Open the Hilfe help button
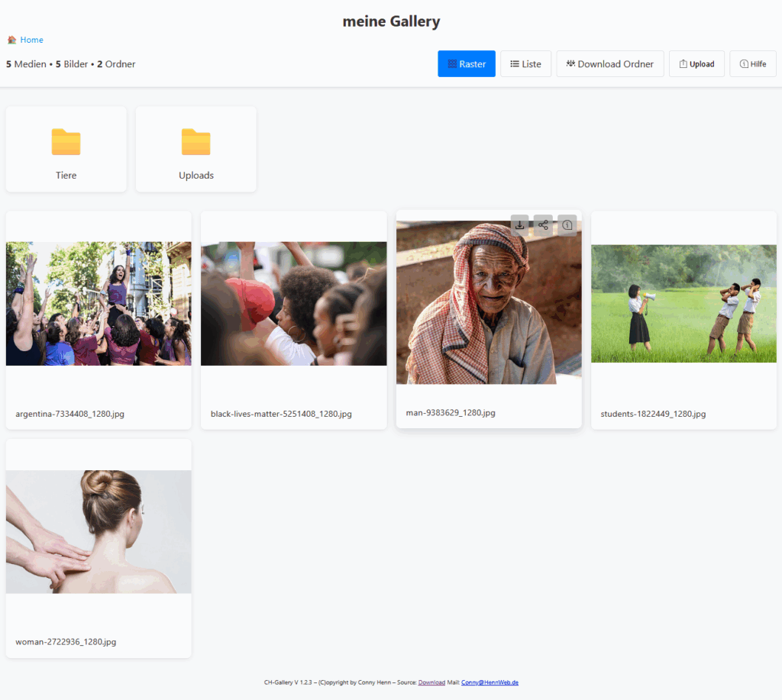Viewport: 782px width, 700px height. click(x=752, y=64)
